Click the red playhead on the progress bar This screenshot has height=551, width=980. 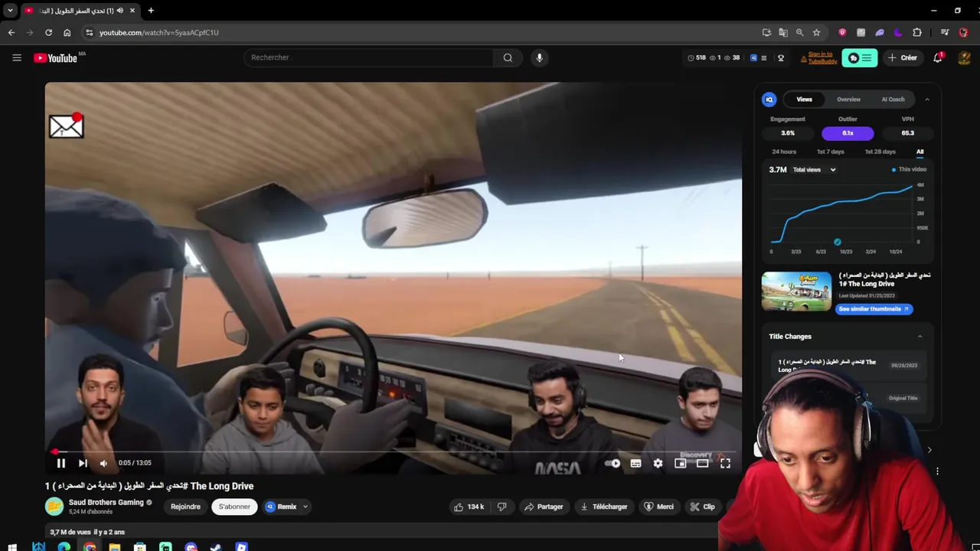pyautogui.click(x=55, y=452)
